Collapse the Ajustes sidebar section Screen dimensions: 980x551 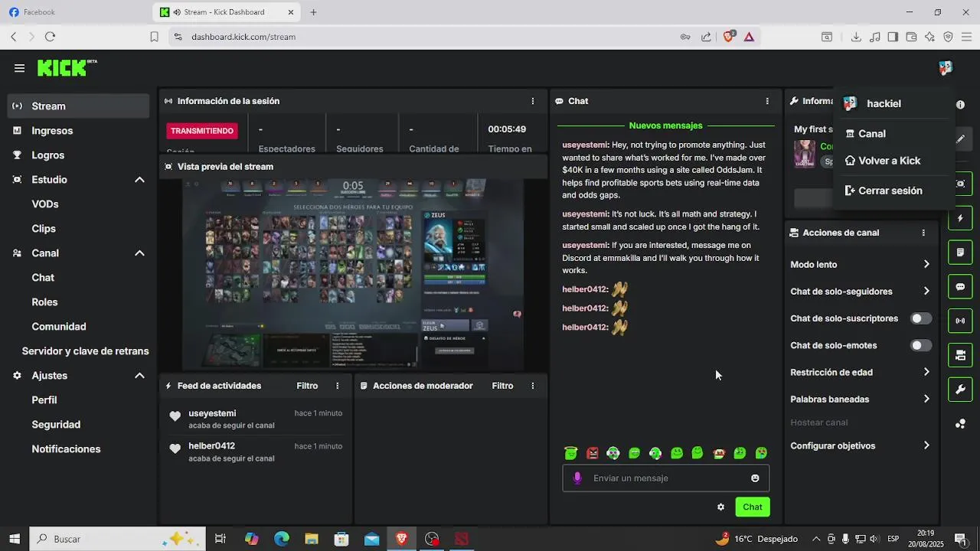pyautogui.click(x=139, y=376)
